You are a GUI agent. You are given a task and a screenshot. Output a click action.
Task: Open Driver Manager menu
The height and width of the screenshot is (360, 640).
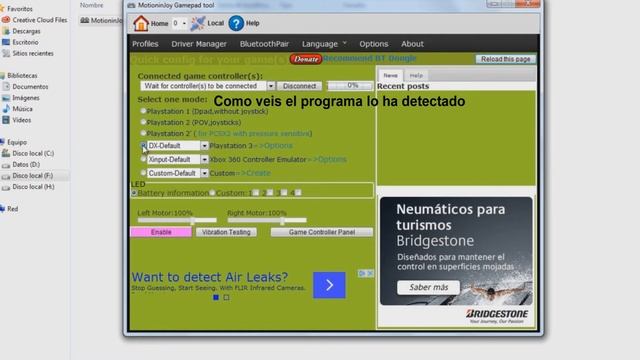click(x=199, y=44)
